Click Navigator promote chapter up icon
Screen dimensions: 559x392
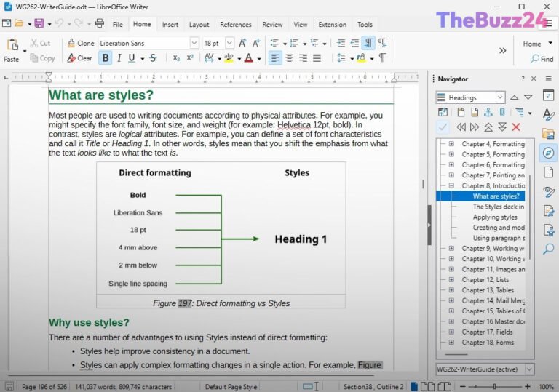(488, 127)
